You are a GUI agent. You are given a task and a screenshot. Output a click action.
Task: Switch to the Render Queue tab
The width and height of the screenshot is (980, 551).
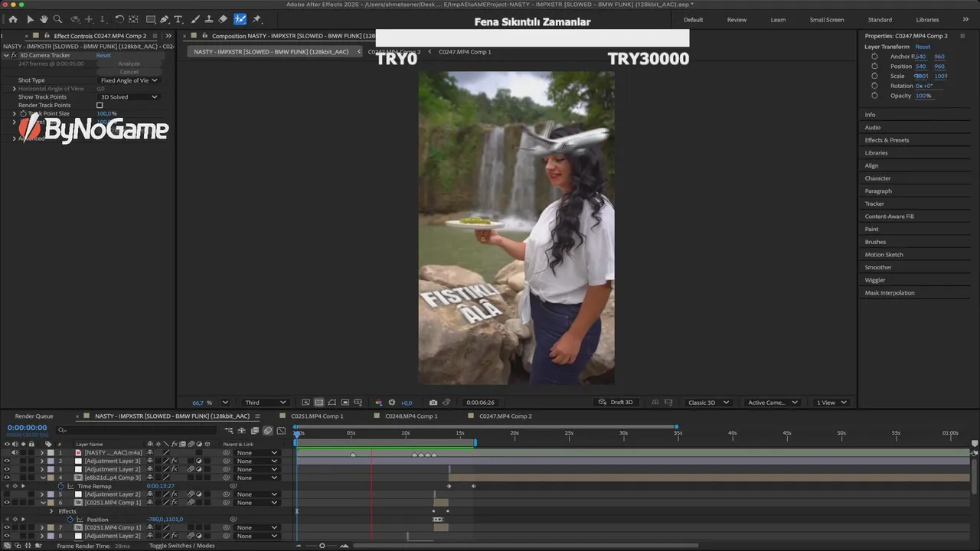34,416
